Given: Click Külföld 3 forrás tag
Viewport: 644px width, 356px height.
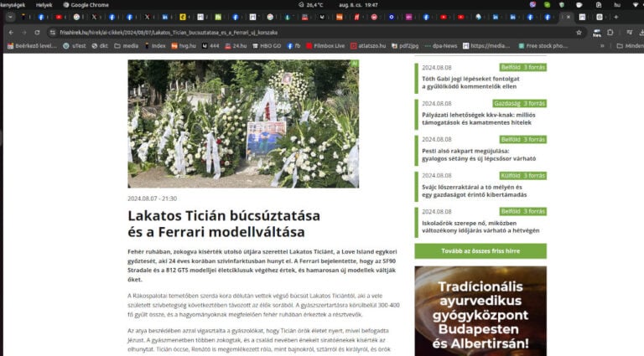Looking at the screenshot, I should pos(523,176).
